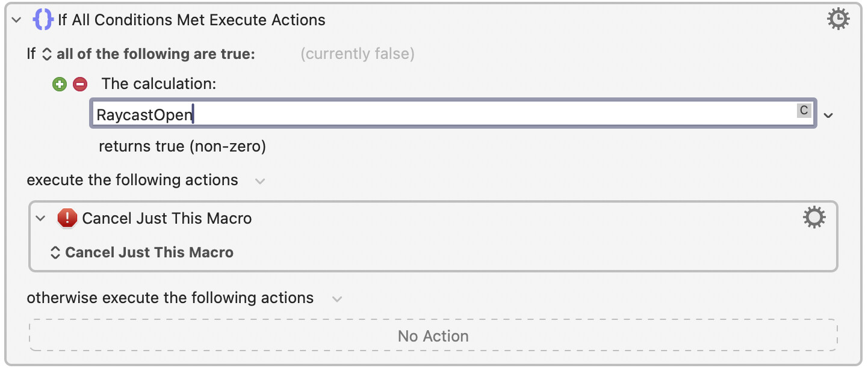Open the If action gear menu
The height and width of the screenshot is (368, 868).
click(838, 20)
